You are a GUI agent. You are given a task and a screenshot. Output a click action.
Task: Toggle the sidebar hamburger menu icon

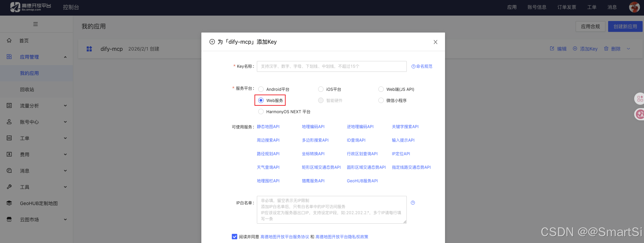coord(36,24)
